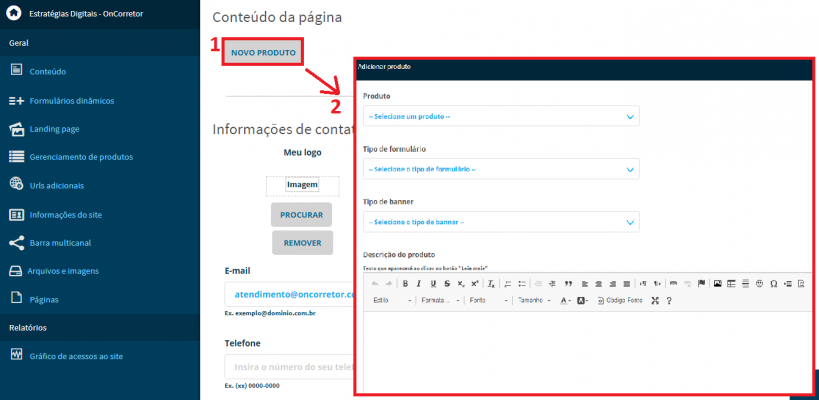The height and width of the screenshot is (400, 819).
Task: Open the Produto selection dropdown
Action: click(x=501, y=116)
